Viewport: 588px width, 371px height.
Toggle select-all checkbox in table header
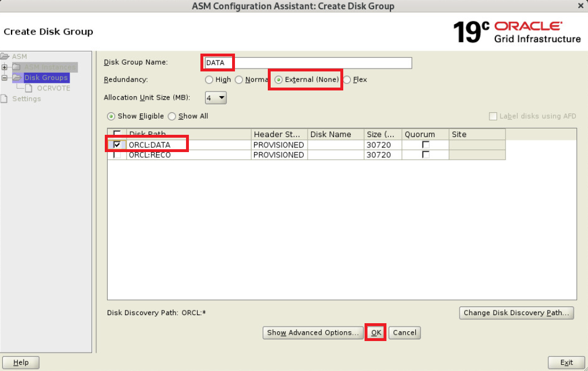[x=117, y=134]
